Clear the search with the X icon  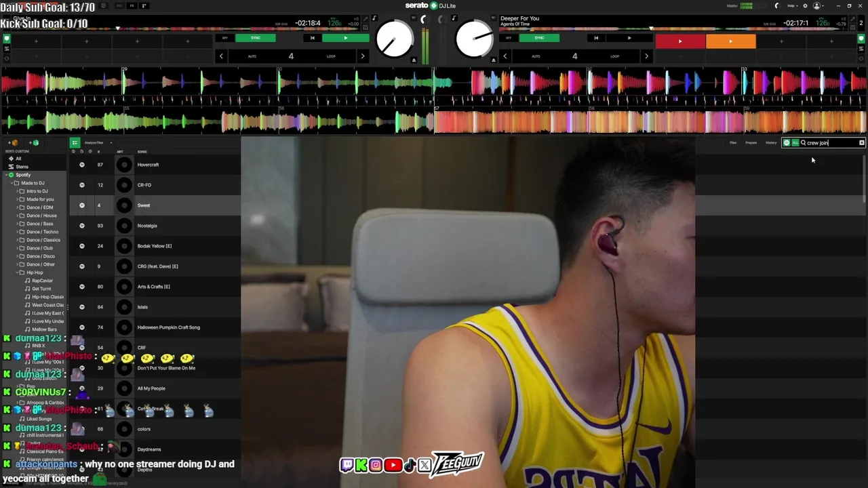click(861, 142)
